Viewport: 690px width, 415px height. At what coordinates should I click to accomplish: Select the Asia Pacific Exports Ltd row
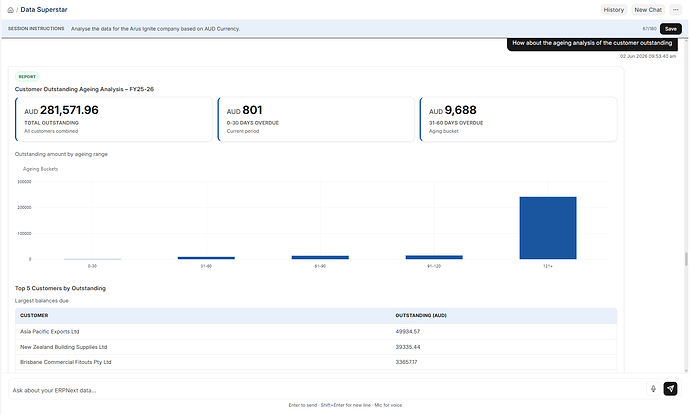(316, 331)
